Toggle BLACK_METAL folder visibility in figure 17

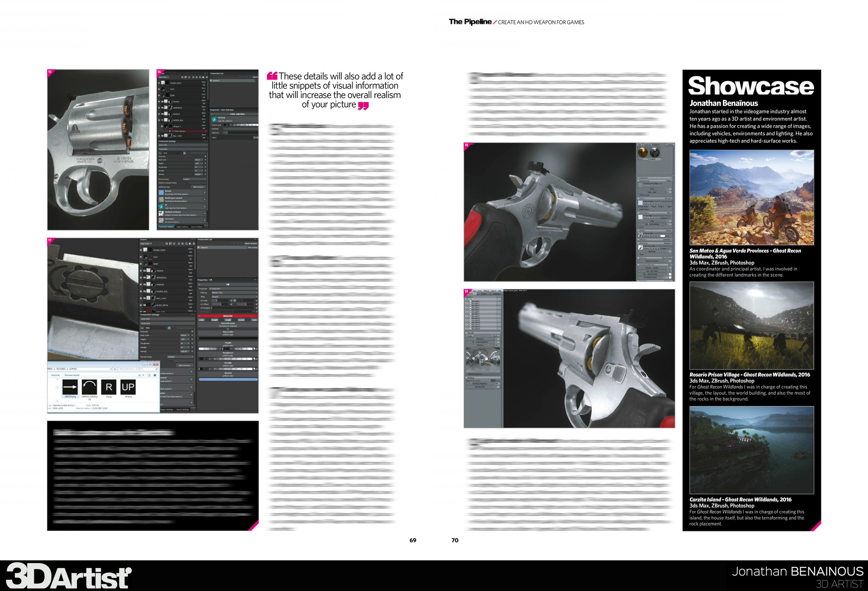[x=141, y=305]
